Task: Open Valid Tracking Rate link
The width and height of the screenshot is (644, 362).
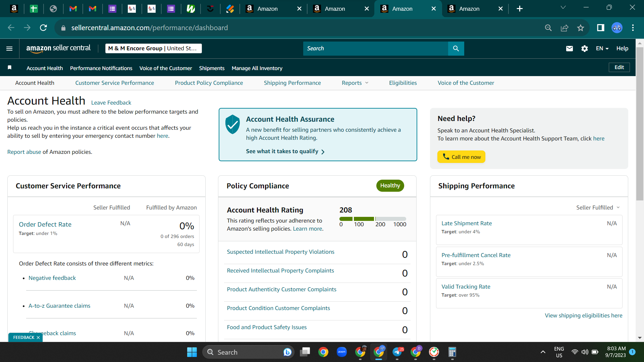Action: 466,287
